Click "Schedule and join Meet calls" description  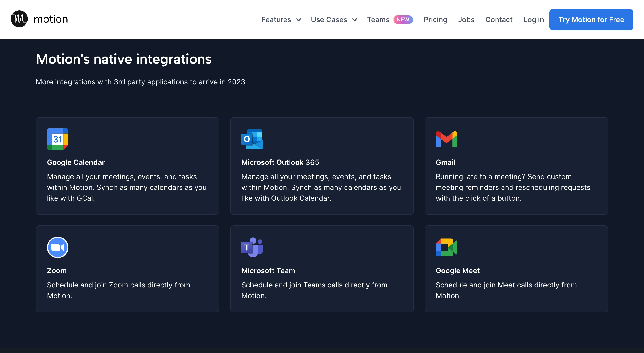[506, 290]
